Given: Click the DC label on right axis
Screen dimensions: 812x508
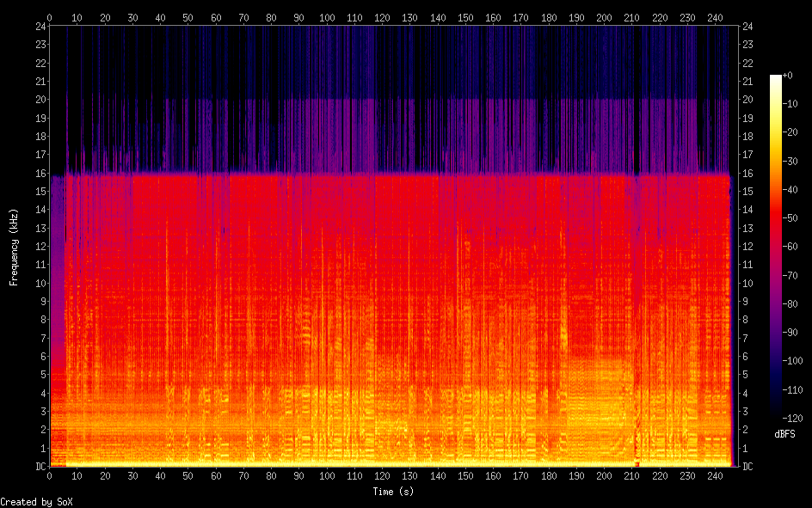Looking at the screenshot, I should pos(747,467).
